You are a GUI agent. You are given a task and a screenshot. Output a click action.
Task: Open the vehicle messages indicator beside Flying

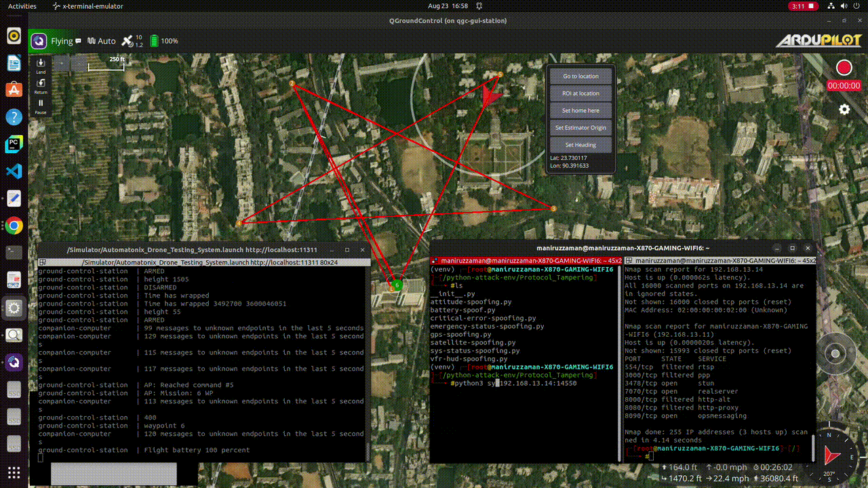[79, 41]
